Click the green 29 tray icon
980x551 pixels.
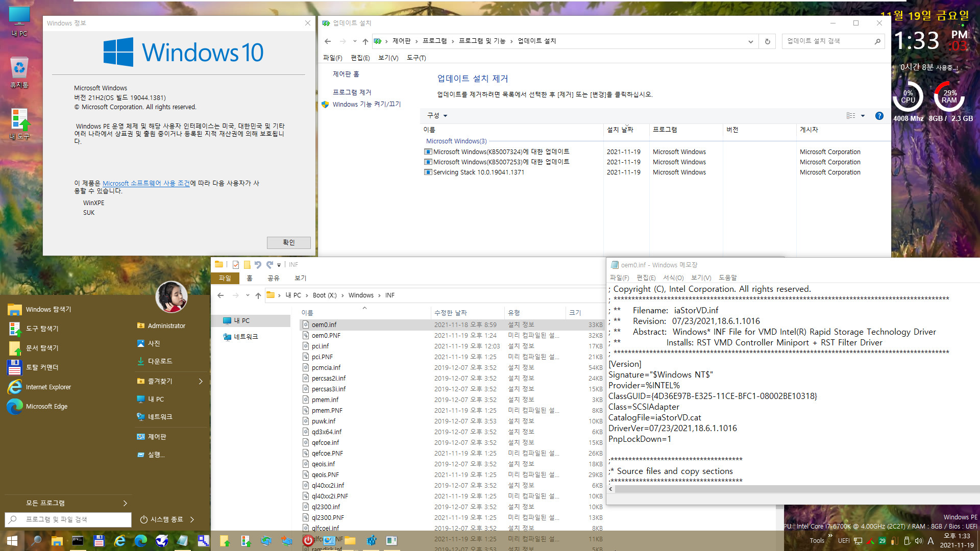pyautogui.click(x=882, y=541)
